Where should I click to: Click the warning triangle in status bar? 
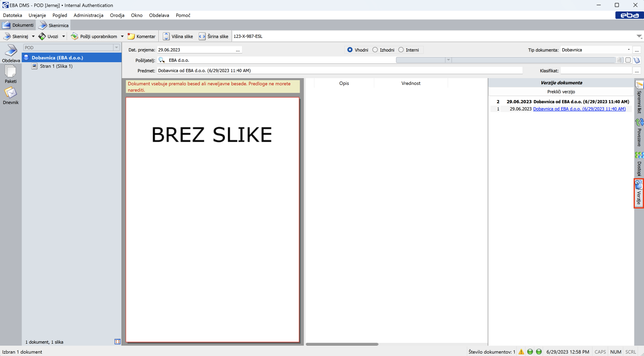pos(521,352)
